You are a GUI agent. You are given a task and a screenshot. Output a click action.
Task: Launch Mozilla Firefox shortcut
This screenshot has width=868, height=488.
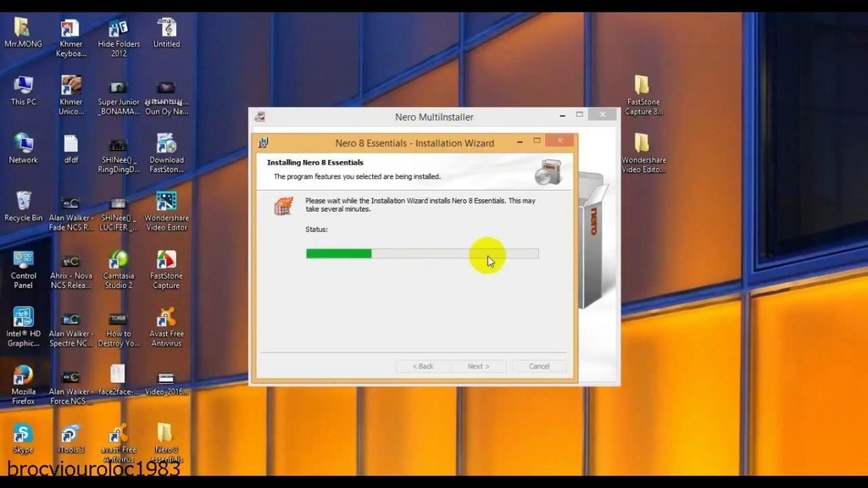(23, 385)
